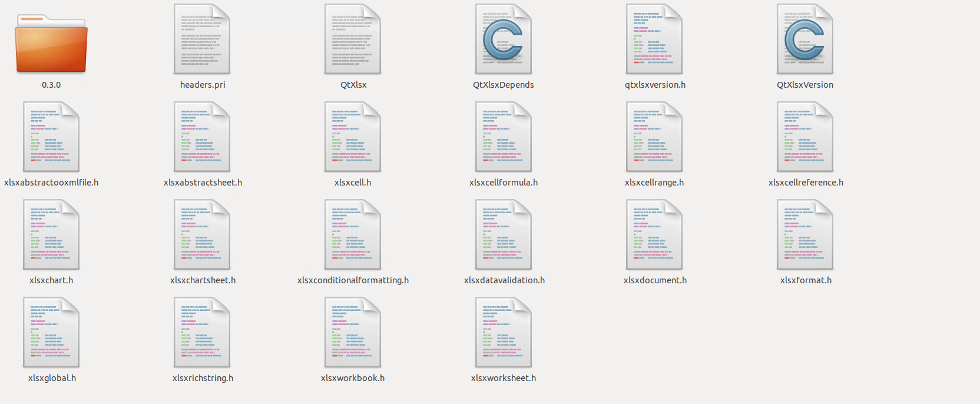Click the 'xlsxworksheet.h' name label

click(504, 378)
